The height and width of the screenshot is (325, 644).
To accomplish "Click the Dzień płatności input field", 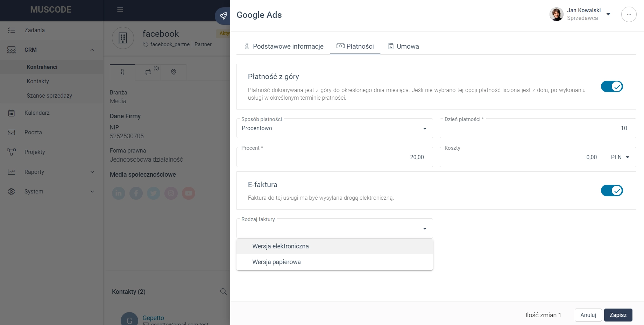I will point(538,128).
